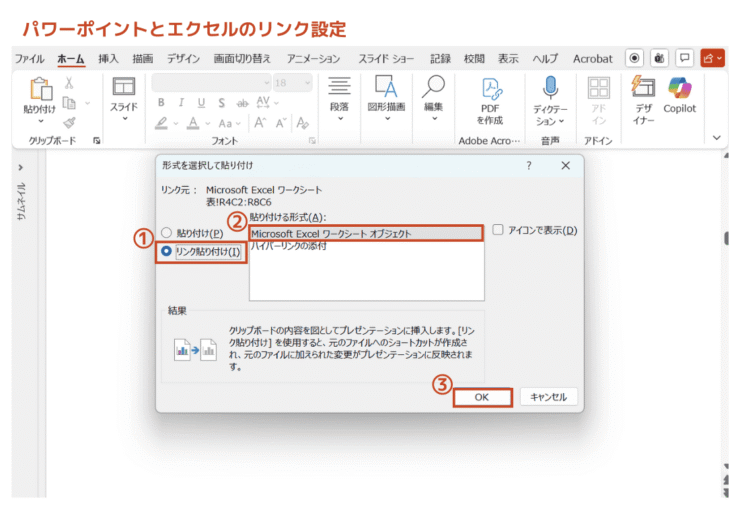Switch to the Acrobat tab

pos(593,59)
